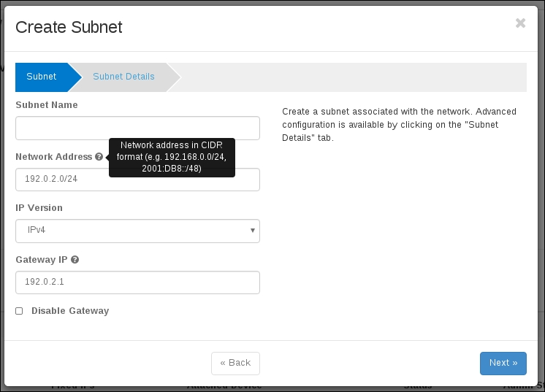This screenshot has height=392, width=545.
Task: Click the Gateway IP input field
Action: click(x=137, y=283)
